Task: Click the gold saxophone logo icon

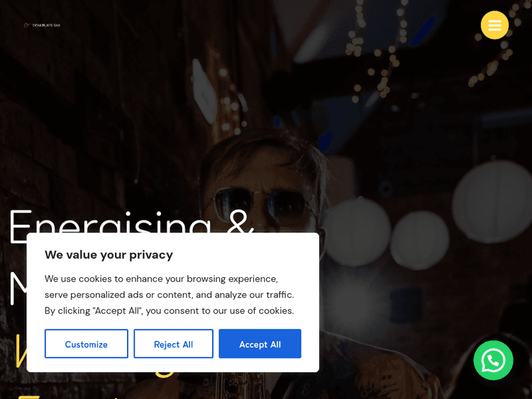Action: (27, 25)
